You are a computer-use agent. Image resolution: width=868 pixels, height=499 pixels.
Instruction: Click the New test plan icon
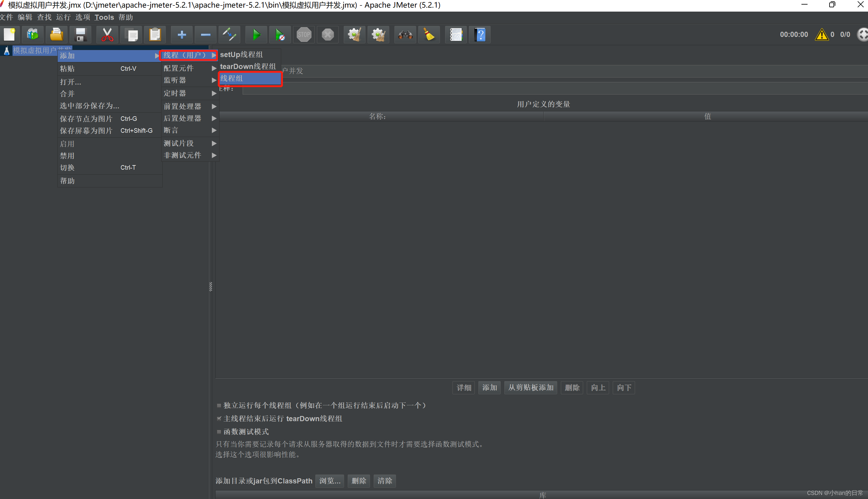pyautogui.click(x=9, y=34)
